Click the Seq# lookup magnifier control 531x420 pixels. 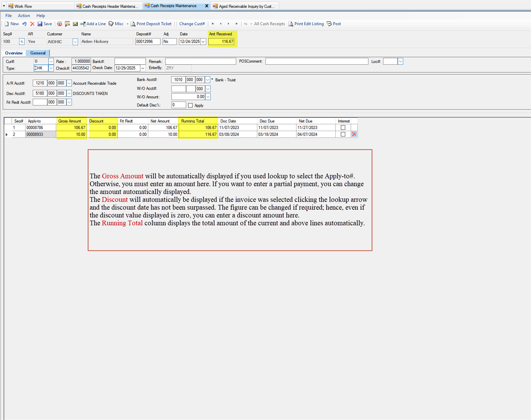tap(22, 41)
